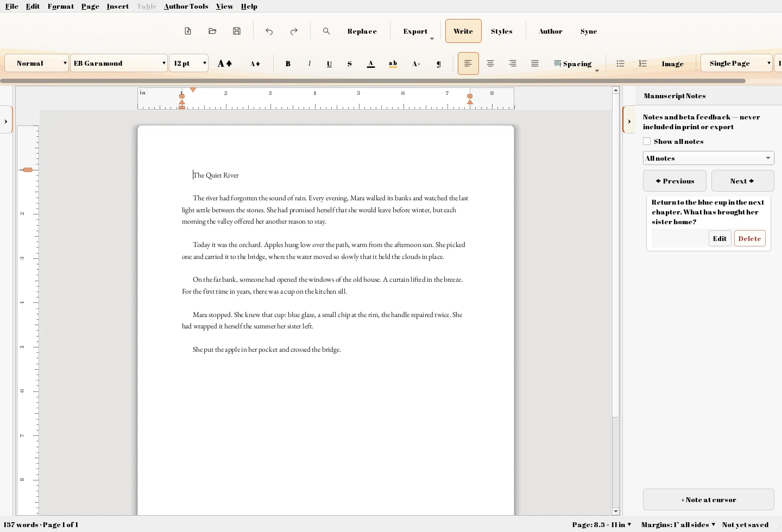Open All notes filter dropdown

tap(708, 158)
